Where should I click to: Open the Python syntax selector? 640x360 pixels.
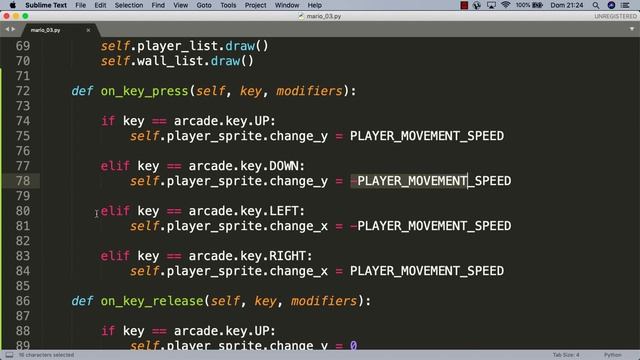point(613,355)
